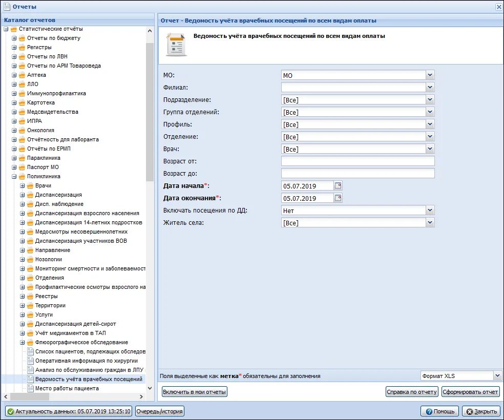This screenshot has height=420, width=504.
Task: Click the Дата окончания date field
Action: point(308,198)
